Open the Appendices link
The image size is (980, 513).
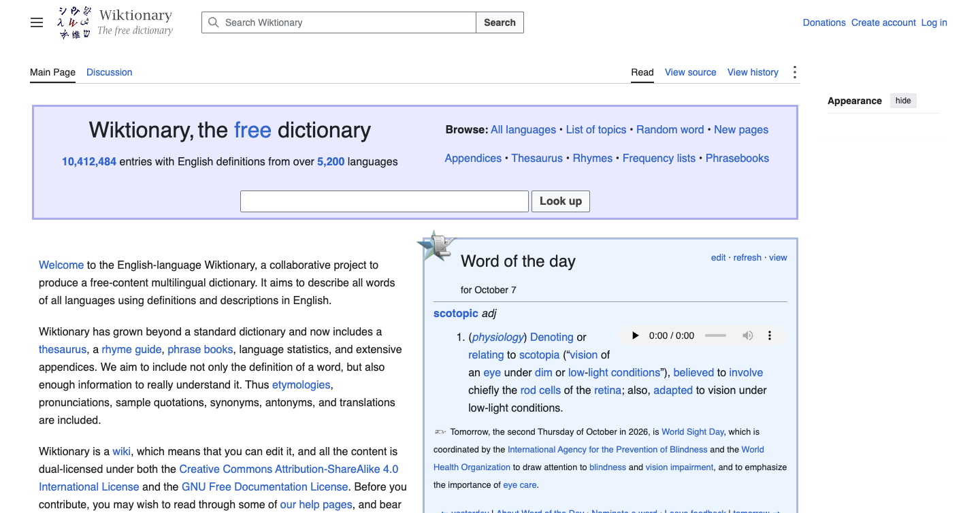click(473, 159)
